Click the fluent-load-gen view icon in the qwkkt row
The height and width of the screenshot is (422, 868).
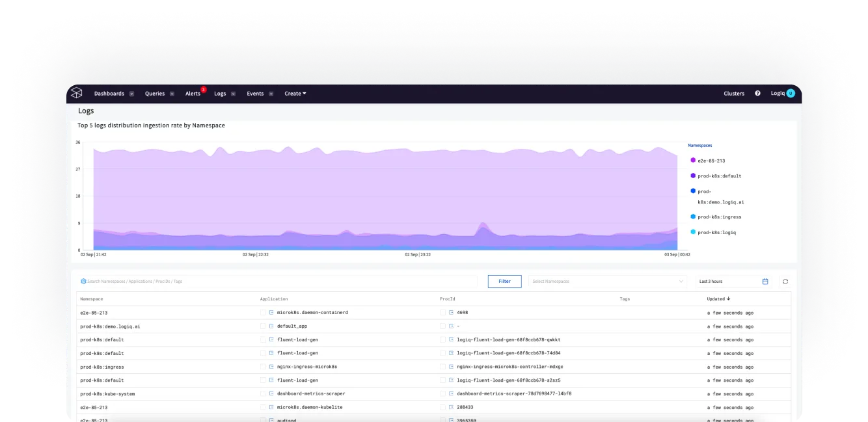[271, 340]
